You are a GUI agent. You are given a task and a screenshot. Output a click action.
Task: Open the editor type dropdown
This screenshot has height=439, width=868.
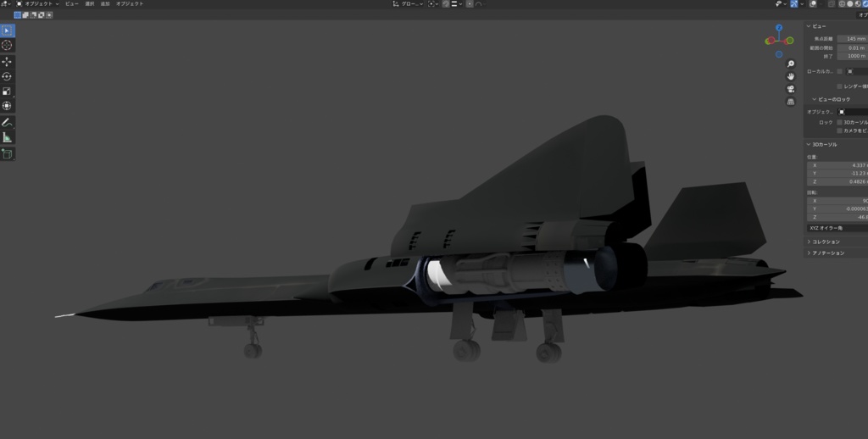(5, 4)
